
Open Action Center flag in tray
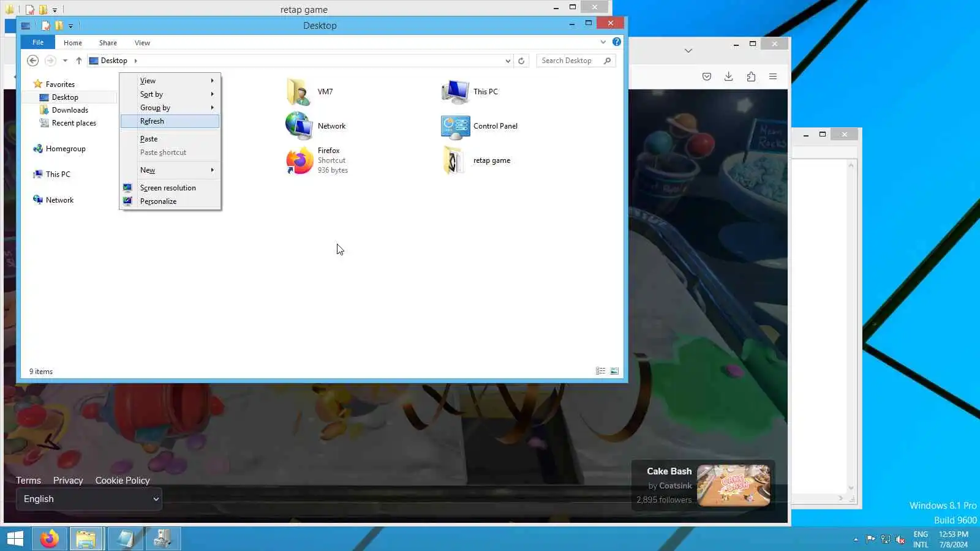click(x=870, y=539)
